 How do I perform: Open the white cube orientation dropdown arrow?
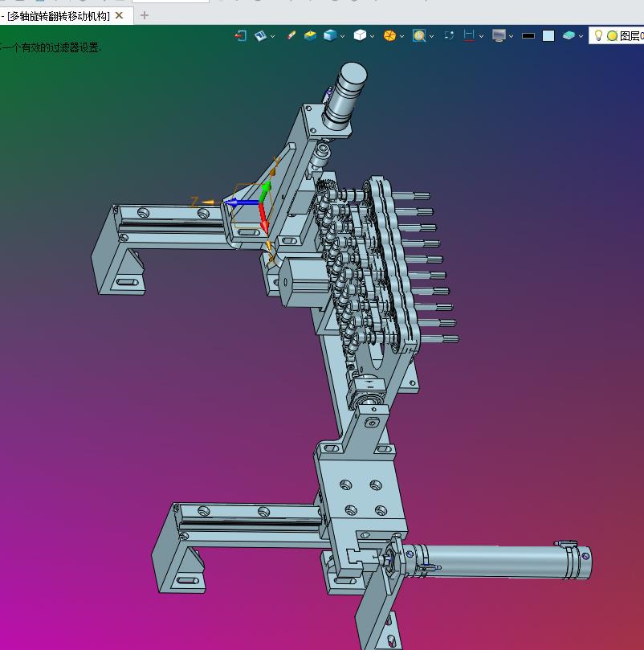click(x=372, y=36)
